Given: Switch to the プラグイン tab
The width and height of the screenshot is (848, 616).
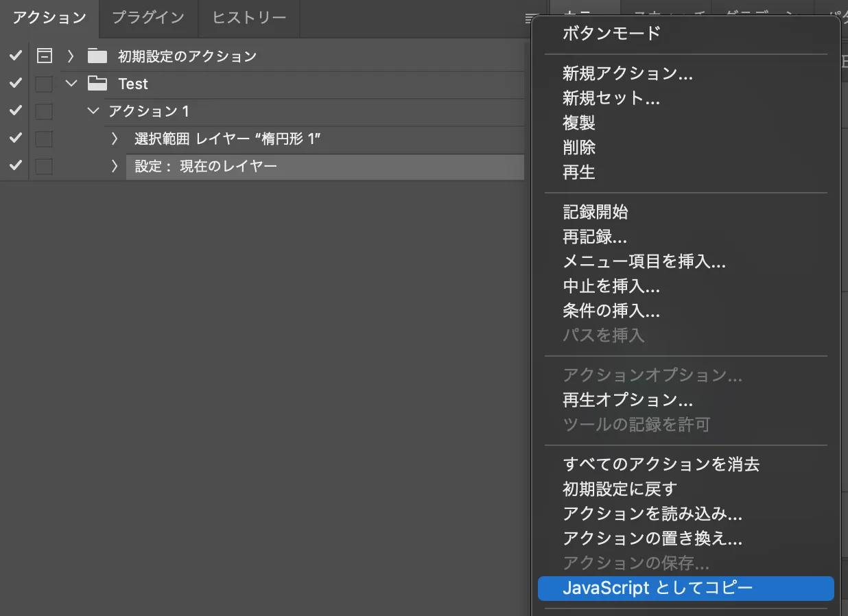Looking at the screenshot, I should point(148,18).
